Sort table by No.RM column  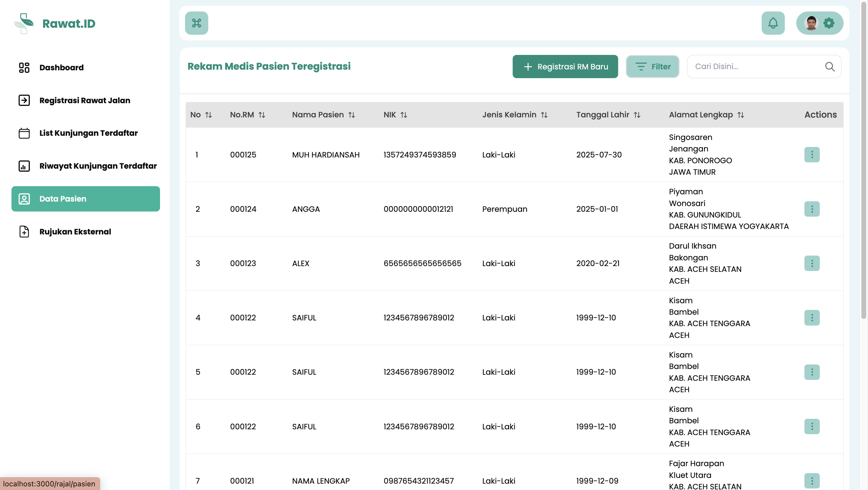tap(262, 115)
